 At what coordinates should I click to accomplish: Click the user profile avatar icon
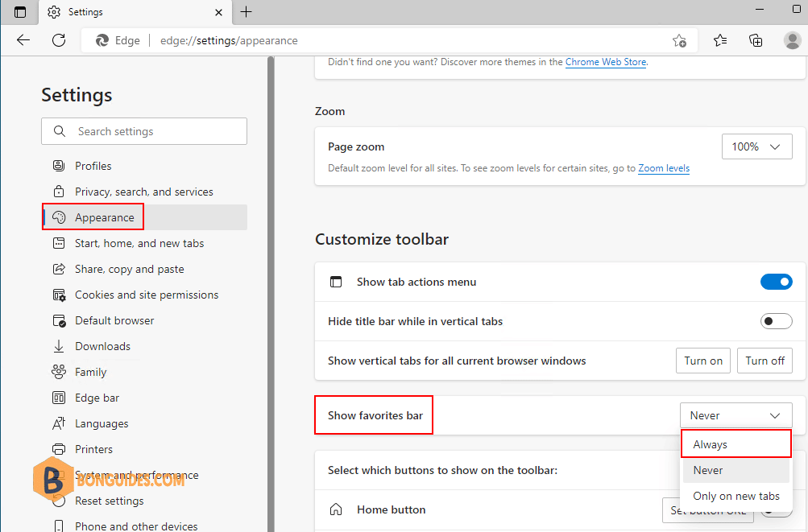792,40
